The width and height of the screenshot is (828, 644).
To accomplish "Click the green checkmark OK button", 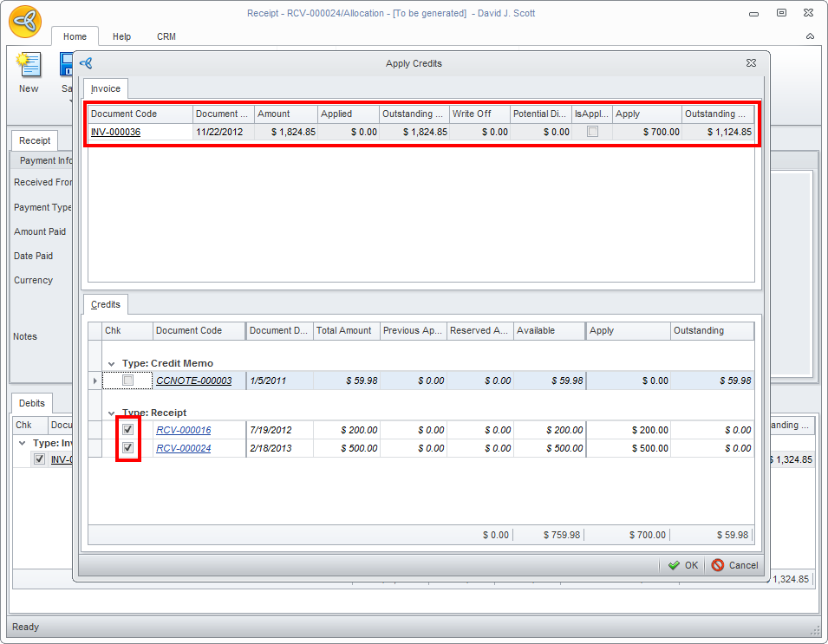I will 682,565.
